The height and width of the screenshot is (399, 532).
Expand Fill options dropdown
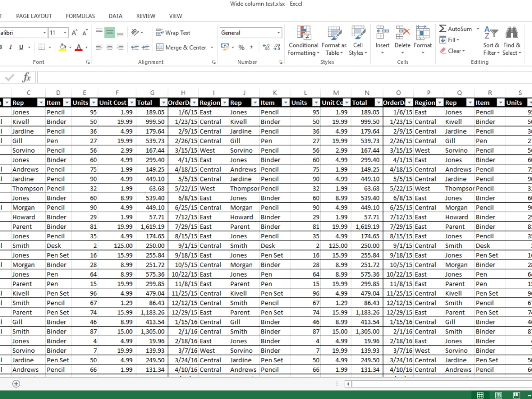(458, 40)
